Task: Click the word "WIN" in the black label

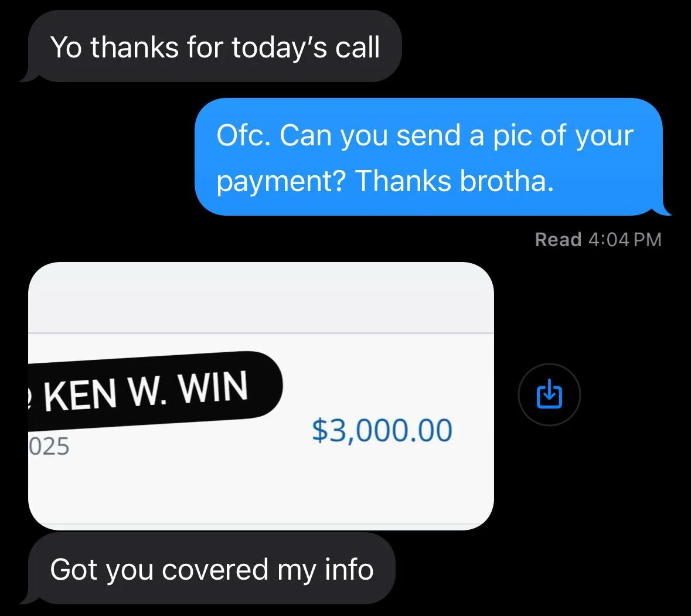Action: coord(213,388)
